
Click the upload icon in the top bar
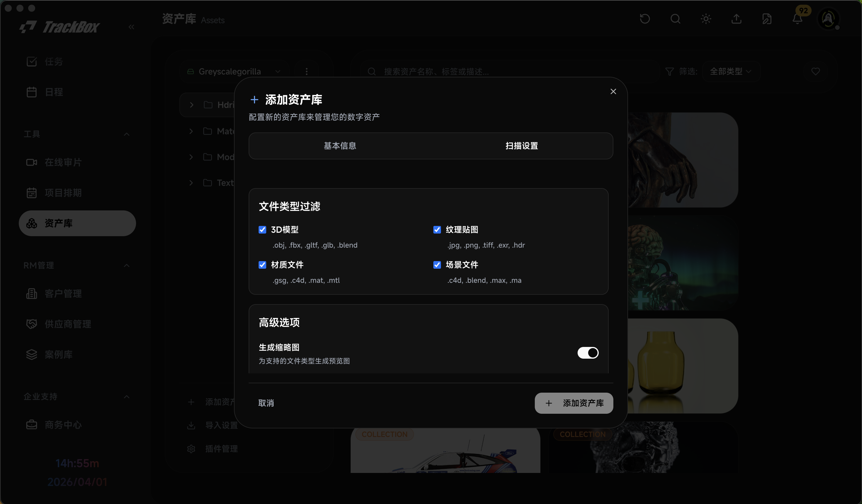click(x=736, y=19)
